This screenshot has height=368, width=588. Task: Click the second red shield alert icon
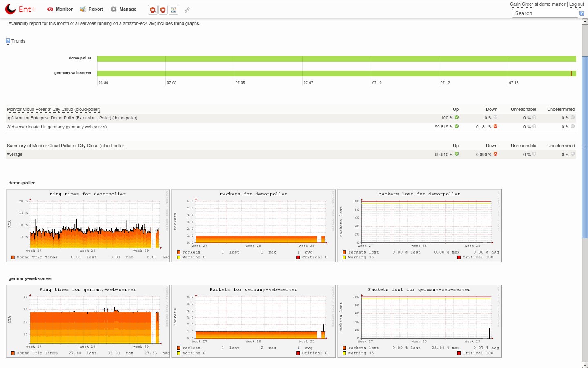pos(163,10)
